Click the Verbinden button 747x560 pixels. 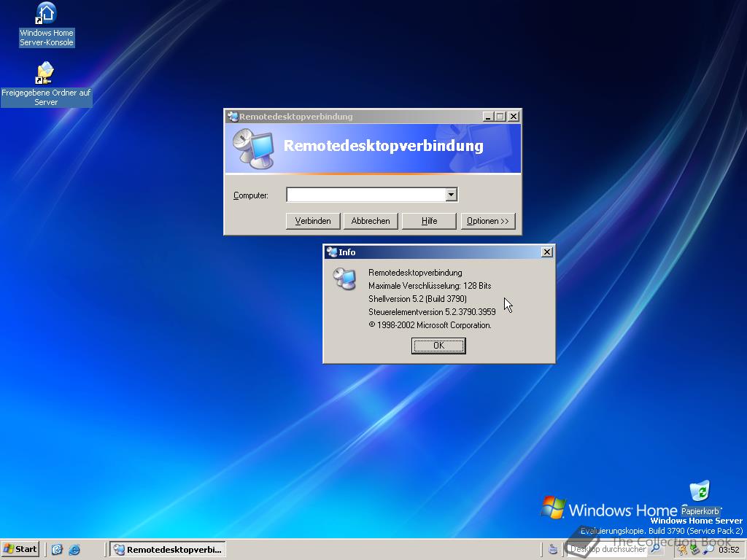click(x=313, y=221)
